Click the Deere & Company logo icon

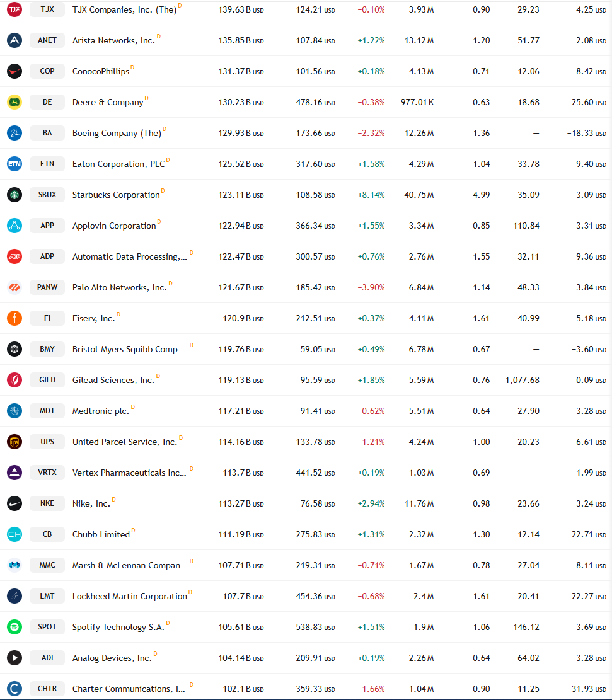point(14,102)
